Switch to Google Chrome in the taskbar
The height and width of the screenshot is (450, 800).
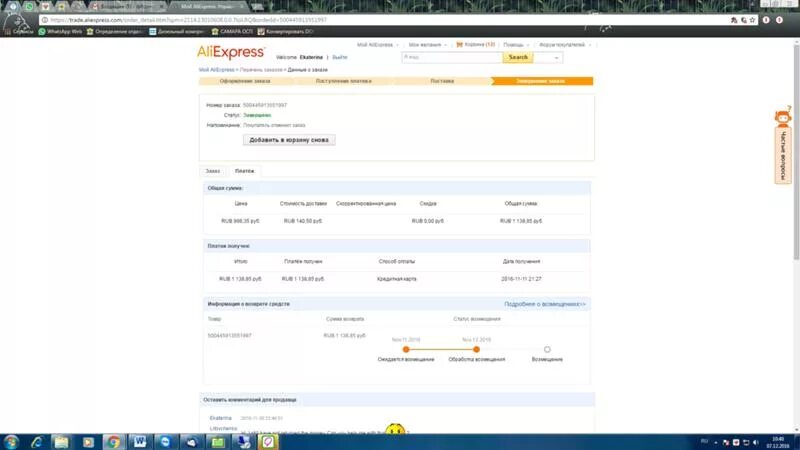(113, 442)
